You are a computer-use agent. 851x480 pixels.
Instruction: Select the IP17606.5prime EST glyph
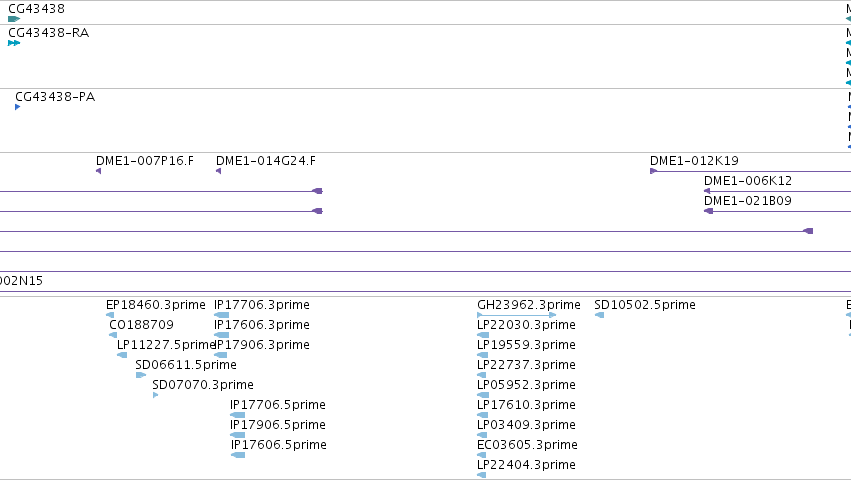pyautogui.click(x=238, y=455)
